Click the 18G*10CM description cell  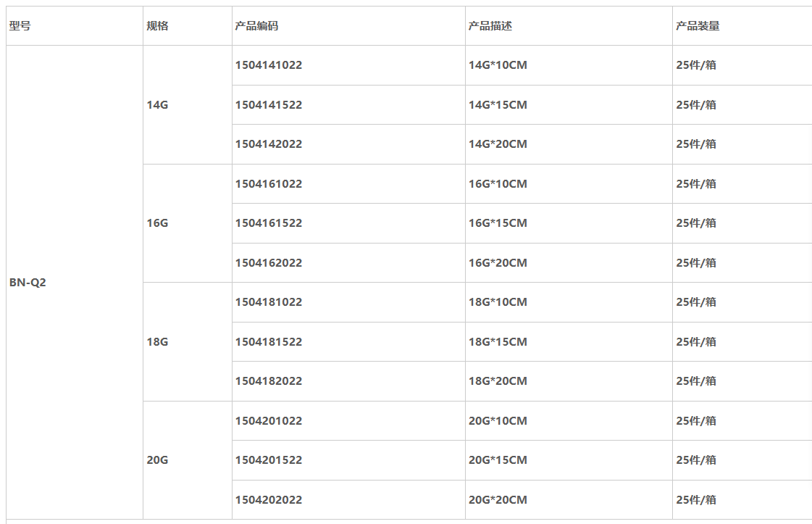[x=498, y=302]
